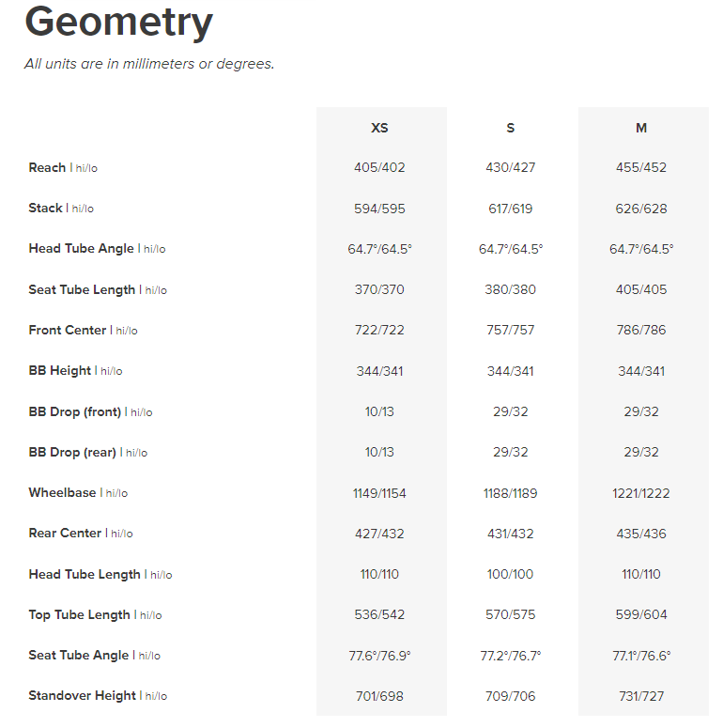Click the BB Drop (front) row label

pyautogui.click(x=75, y=411)
